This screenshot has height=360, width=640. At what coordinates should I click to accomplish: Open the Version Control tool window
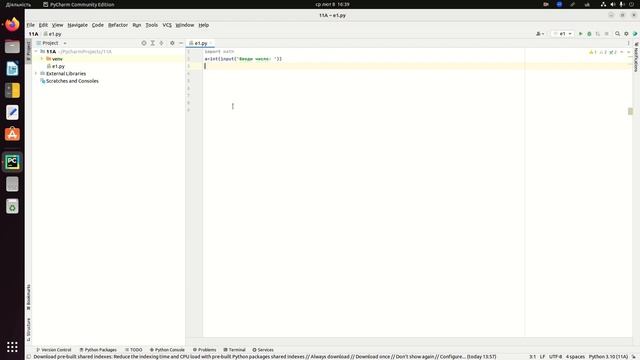tap(53, 350)
